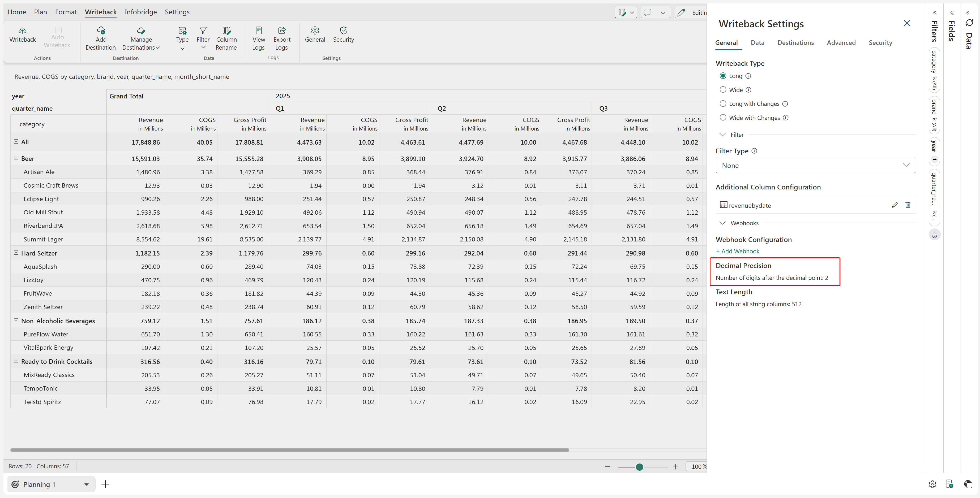
Task: Click the Add Destination icon
Action: click(101, 31)
